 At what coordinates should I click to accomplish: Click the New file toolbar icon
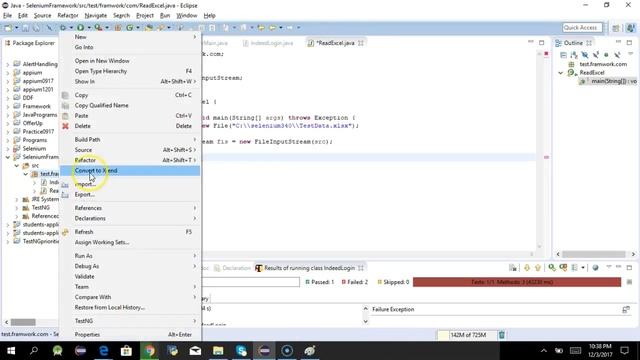pos(8,27)
